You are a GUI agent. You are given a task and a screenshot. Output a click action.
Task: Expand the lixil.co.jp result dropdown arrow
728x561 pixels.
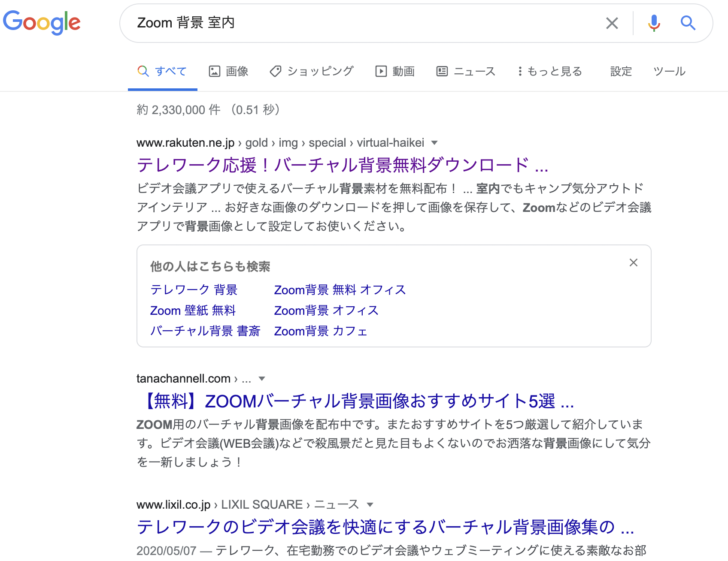click(x=370, y=505)
